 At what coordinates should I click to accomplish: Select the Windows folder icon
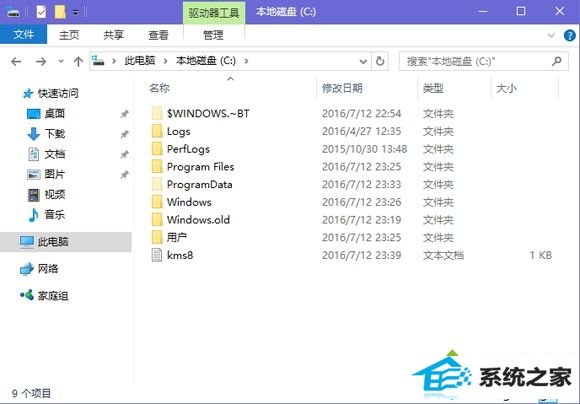157,202
